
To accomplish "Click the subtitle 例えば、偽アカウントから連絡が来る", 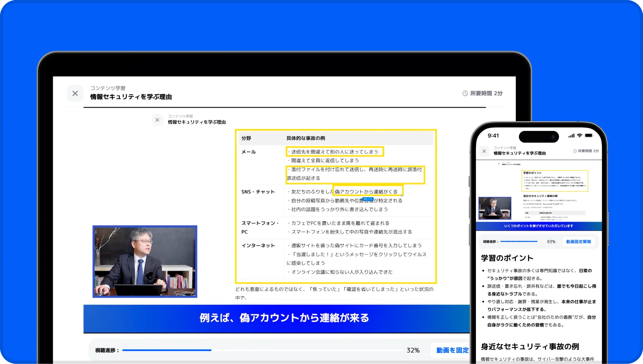I will 284,318.
